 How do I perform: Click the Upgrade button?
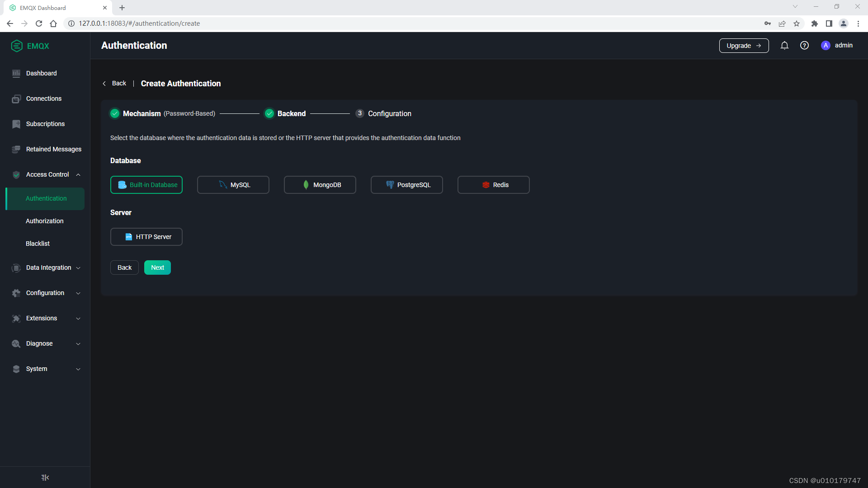tap(744, 46)
